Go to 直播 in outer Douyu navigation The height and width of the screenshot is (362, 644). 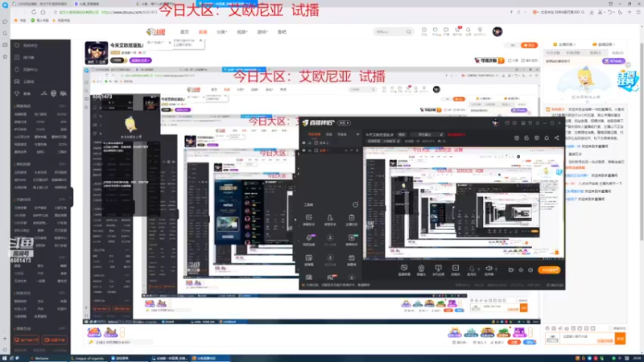tap(203, 32)
